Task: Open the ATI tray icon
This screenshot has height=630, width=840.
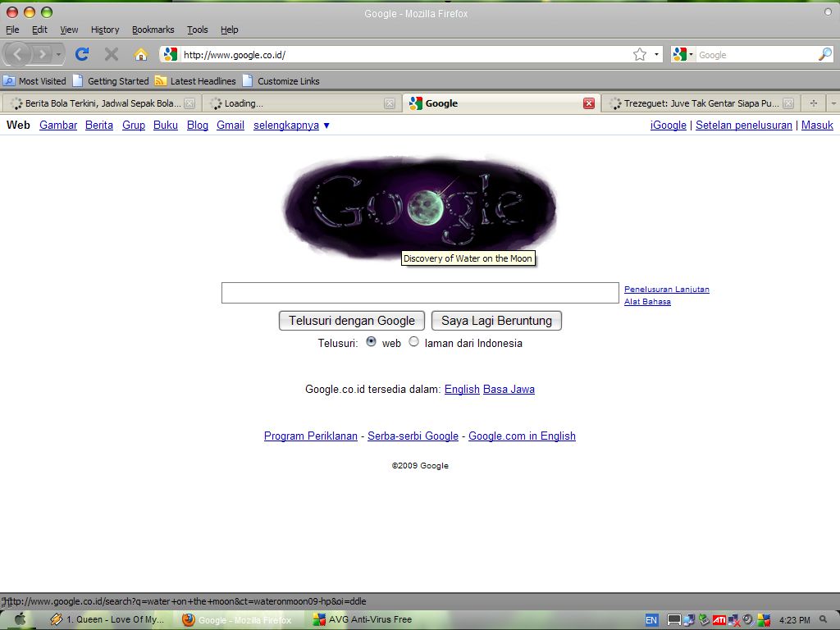Action: point(719,620)
